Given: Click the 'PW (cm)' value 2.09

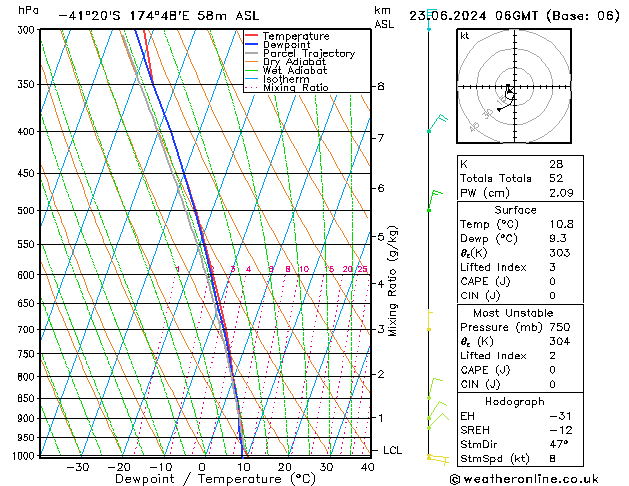Looking at the screenshot, I should pyautogui.click(x=561, y=193).
